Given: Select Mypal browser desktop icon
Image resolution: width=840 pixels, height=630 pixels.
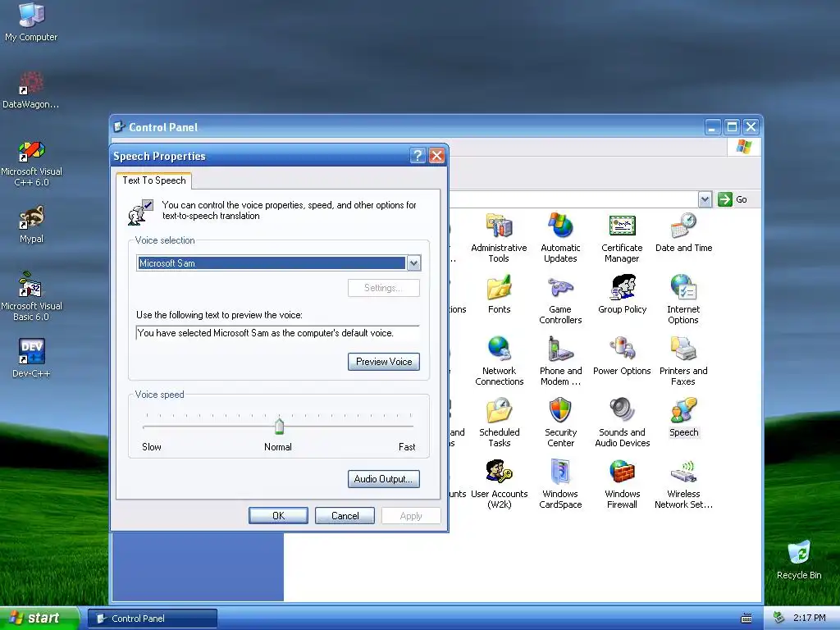Looking at the screenshot, I should pyautogui.click(x=31, y=224).
